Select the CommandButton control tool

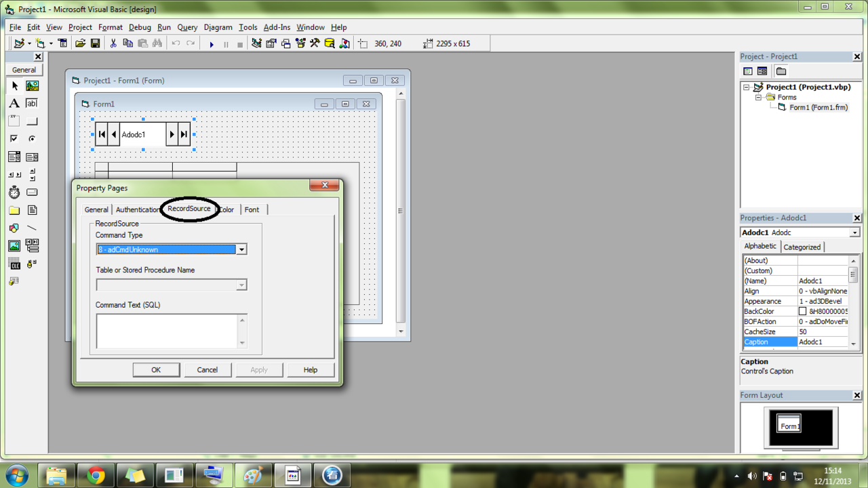click(x=32, y=121)
